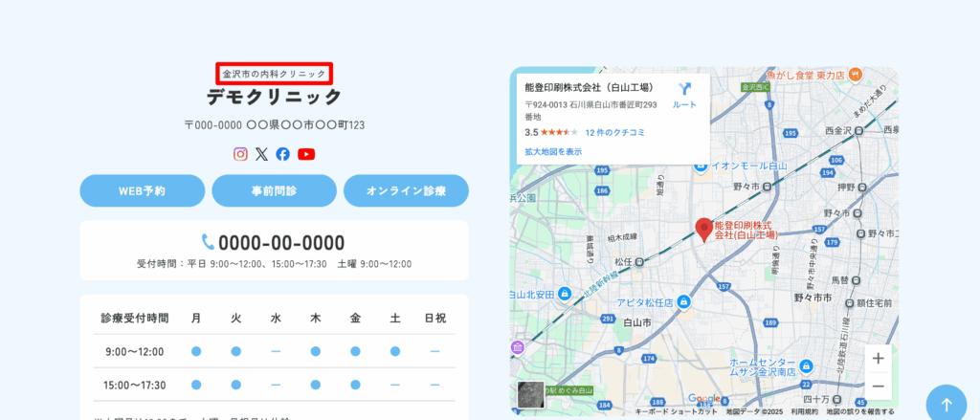Switch map to satellite view thumbnail
980x420 pixels.
click(530, 394)
